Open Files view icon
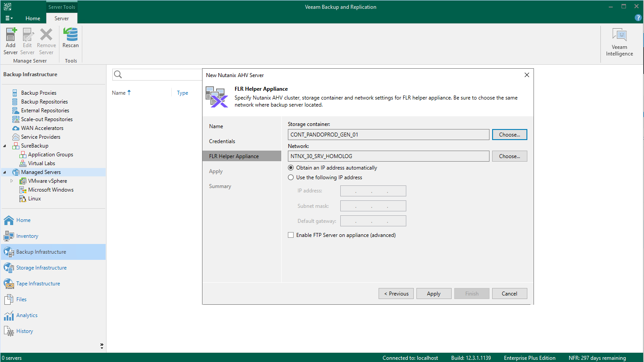This screenshot has width=644, height=362. pos(9,299)
